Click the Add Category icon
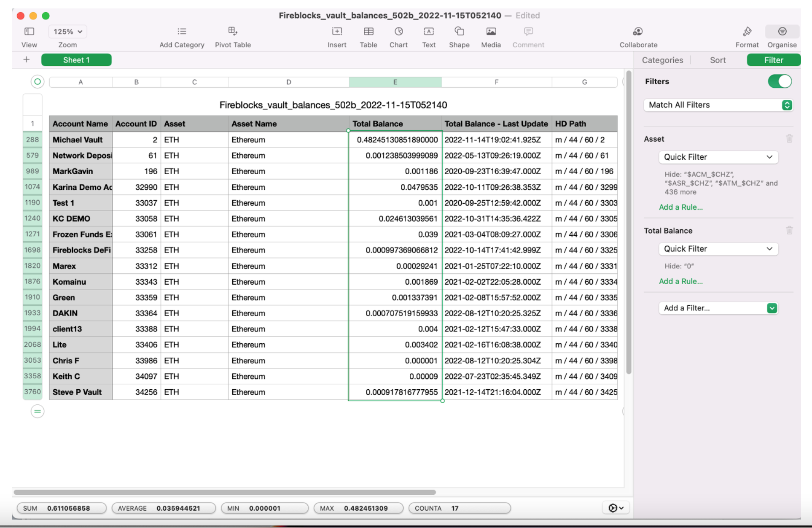This screenshot has width=812, height=528. pyautogui.click(x=182, y=32)
